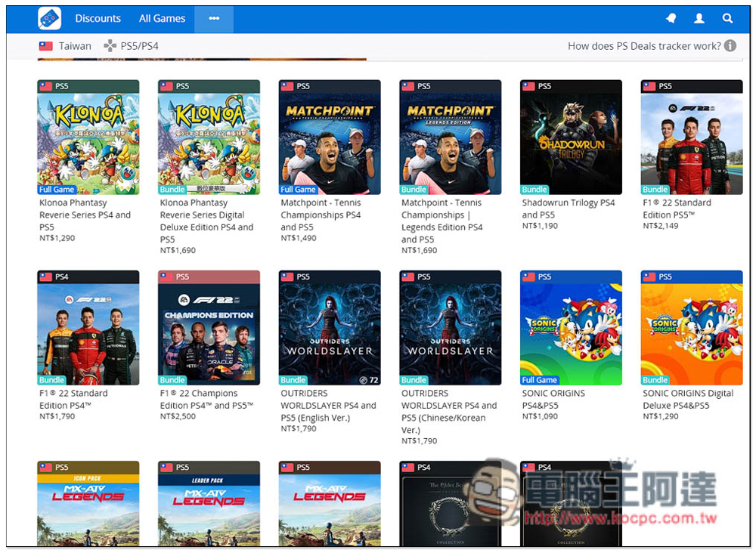The width and height of the screenshot is (756, 553).
Task: Click the info icon beside tracker question
Action: pyautogui.click(x=730, y=46)
